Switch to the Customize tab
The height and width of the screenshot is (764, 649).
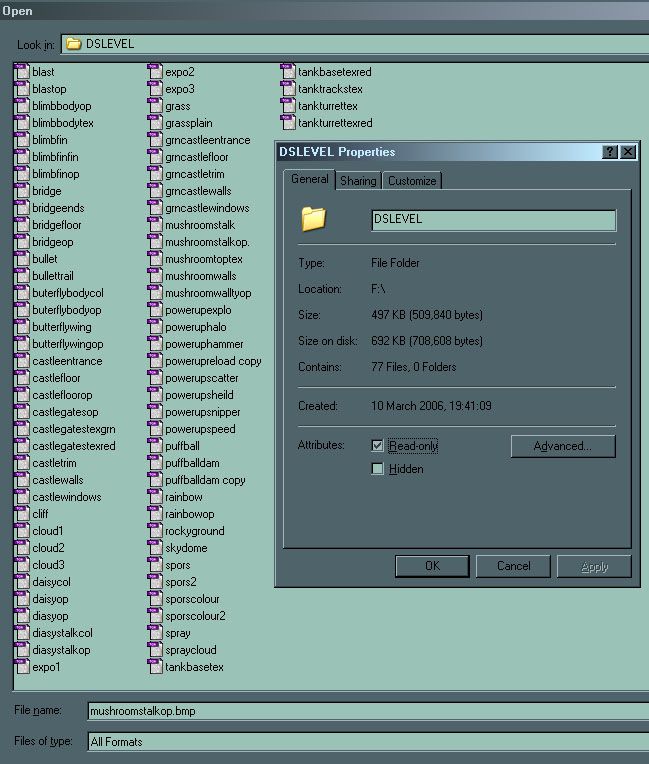(412, 181)
